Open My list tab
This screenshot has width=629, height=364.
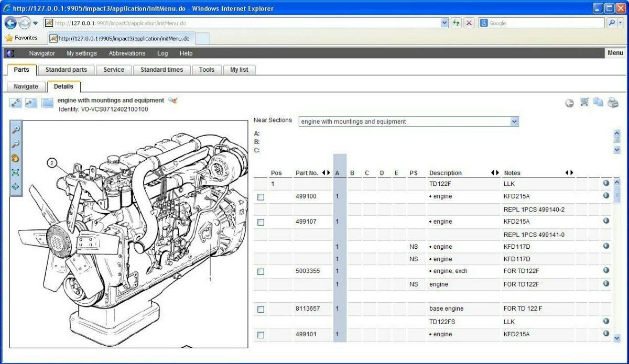tap(240, 70)
